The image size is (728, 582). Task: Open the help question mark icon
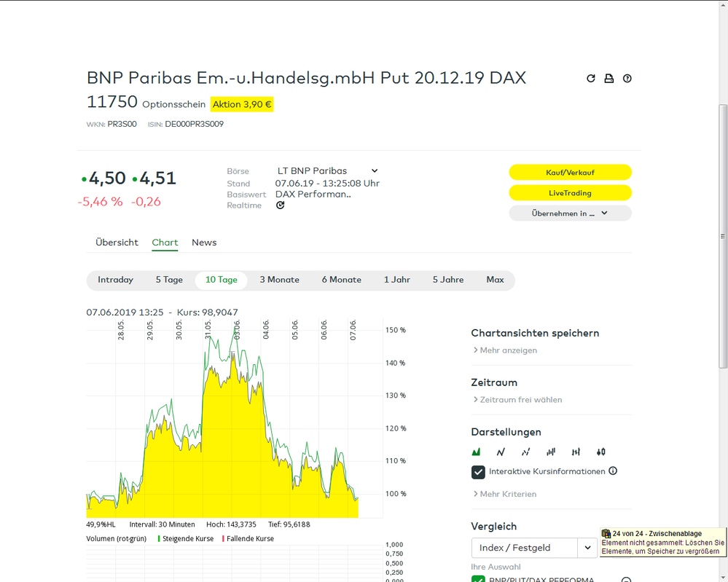(x=627, y=78)
